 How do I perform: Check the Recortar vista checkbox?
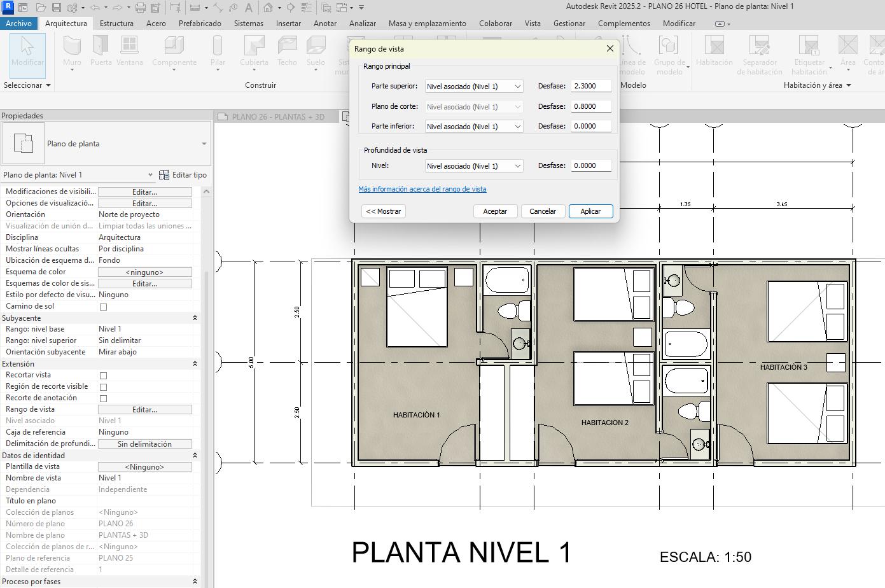click(103, 375)
